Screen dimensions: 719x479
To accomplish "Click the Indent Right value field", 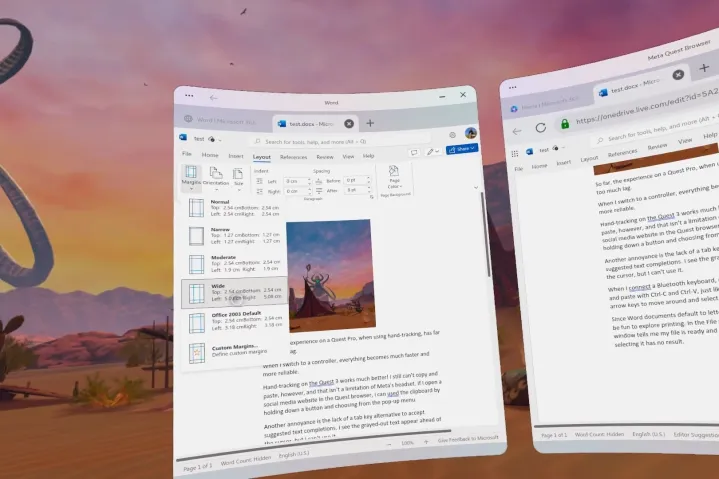I will coord(297,191).
